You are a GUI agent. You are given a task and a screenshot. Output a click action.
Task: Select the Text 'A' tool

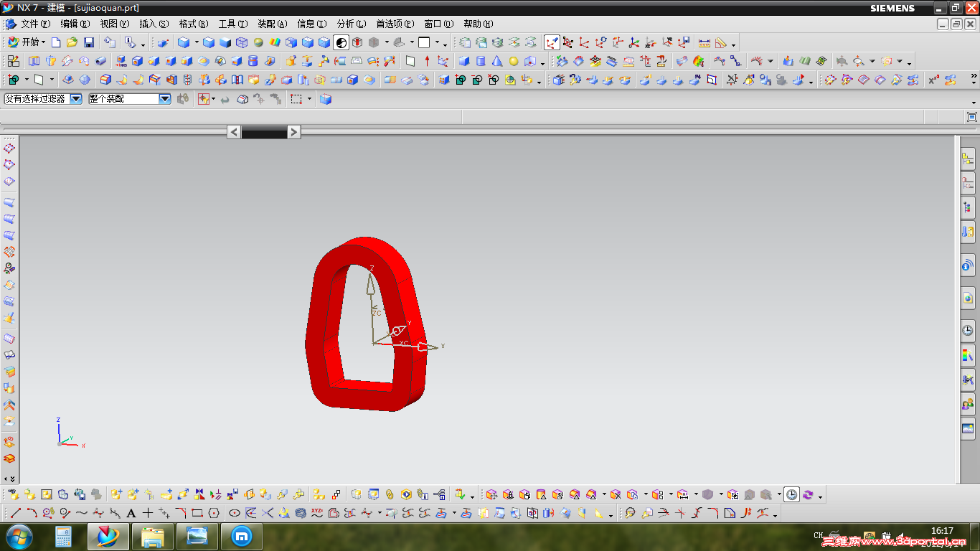(131, 513)
